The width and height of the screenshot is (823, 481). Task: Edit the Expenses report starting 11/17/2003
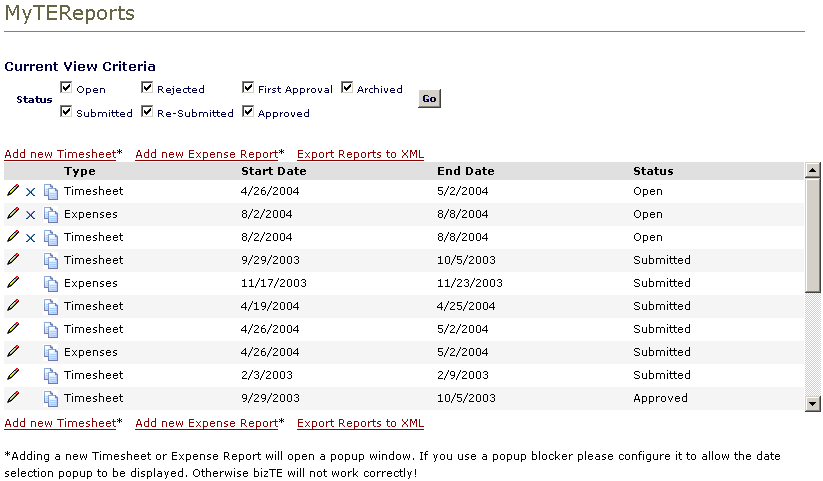click(x=13, y=283)
